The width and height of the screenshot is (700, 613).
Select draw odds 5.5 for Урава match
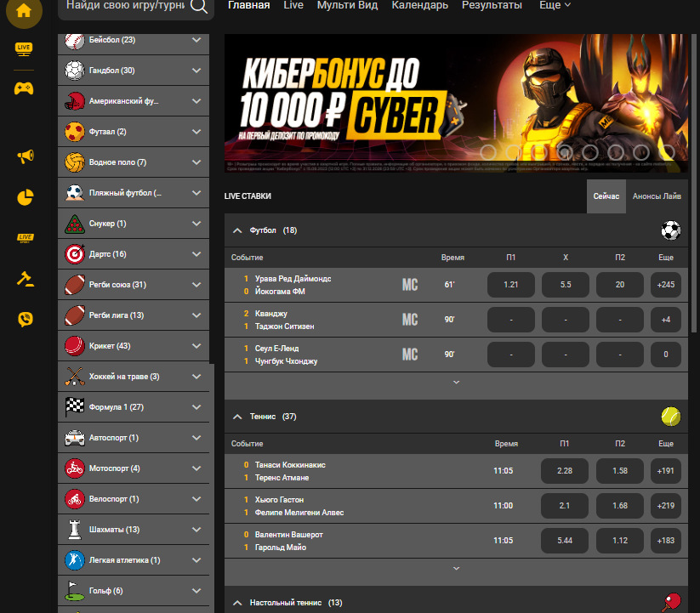[x=565, y=285]
